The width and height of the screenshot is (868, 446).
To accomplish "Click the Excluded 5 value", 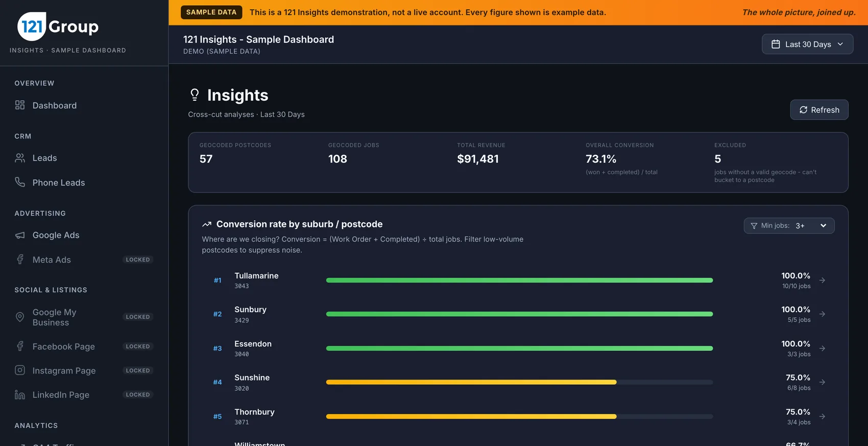I will pyautogui.click(x=717, y=159).
